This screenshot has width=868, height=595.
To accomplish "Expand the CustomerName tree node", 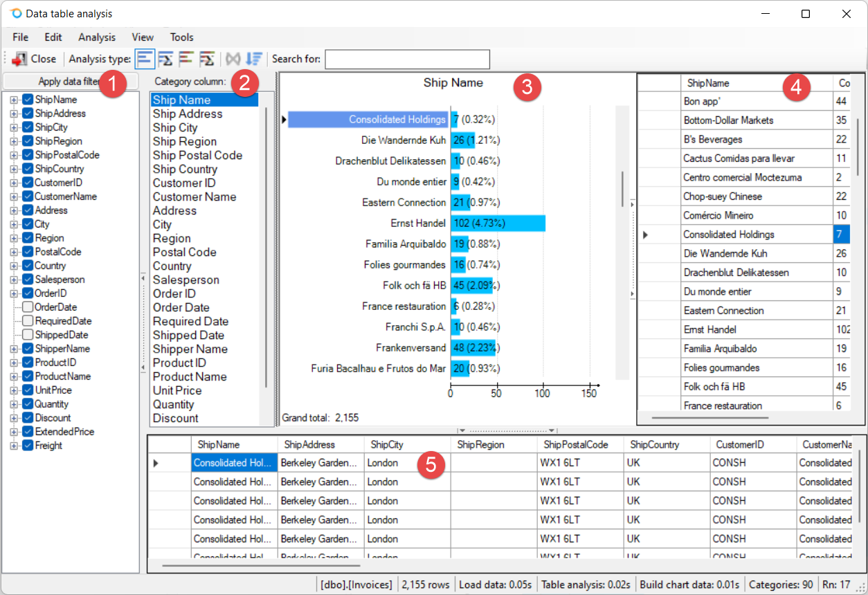I will pyautogui.click(x=14, y=196).
